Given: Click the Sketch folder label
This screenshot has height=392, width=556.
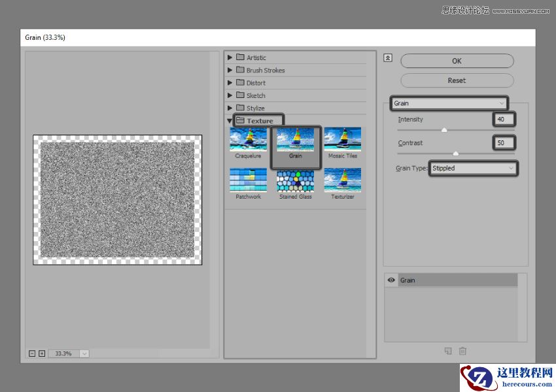Looking at the screenshot, I should pos(256,95).
